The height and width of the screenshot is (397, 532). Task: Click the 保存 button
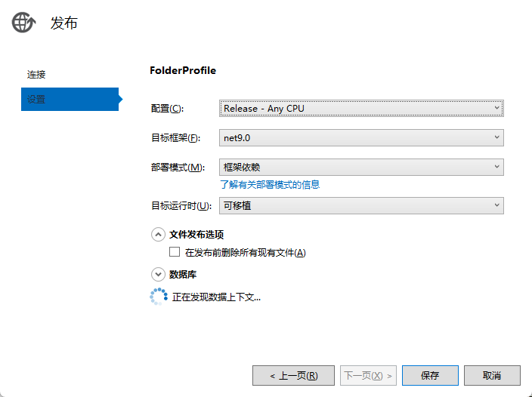pos(430,375)
